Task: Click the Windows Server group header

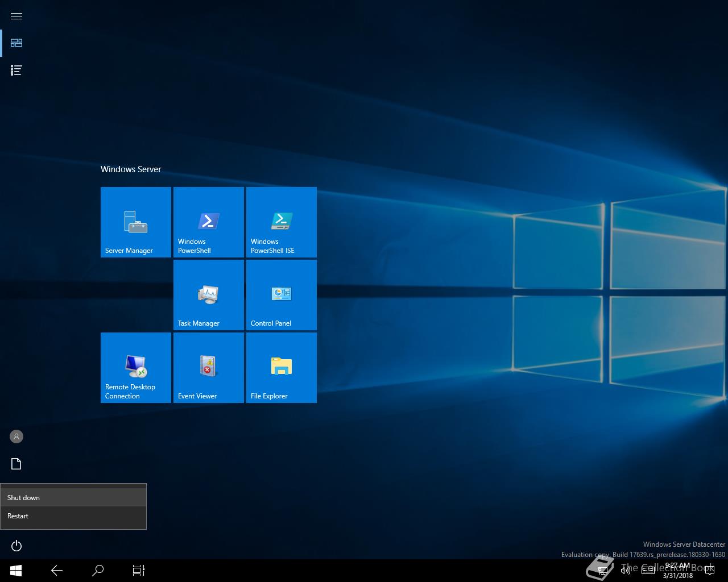Action: pos(131,169)
